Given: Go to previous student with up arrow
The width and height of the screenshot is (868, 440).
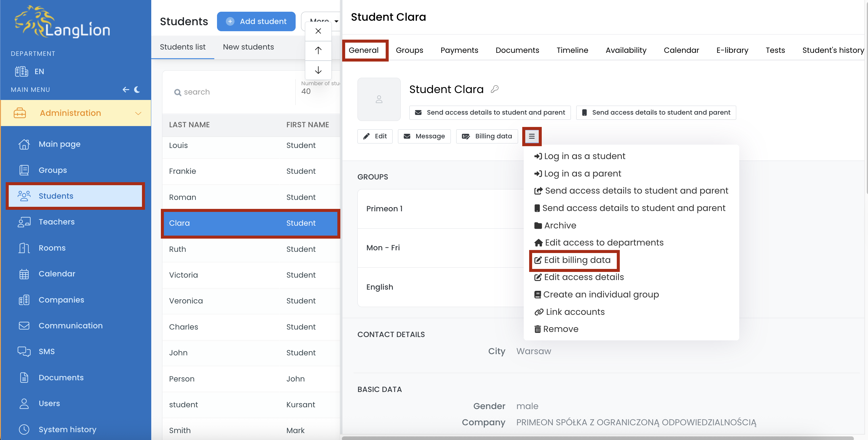Looking at the screenshot, I should pos(318,50).
